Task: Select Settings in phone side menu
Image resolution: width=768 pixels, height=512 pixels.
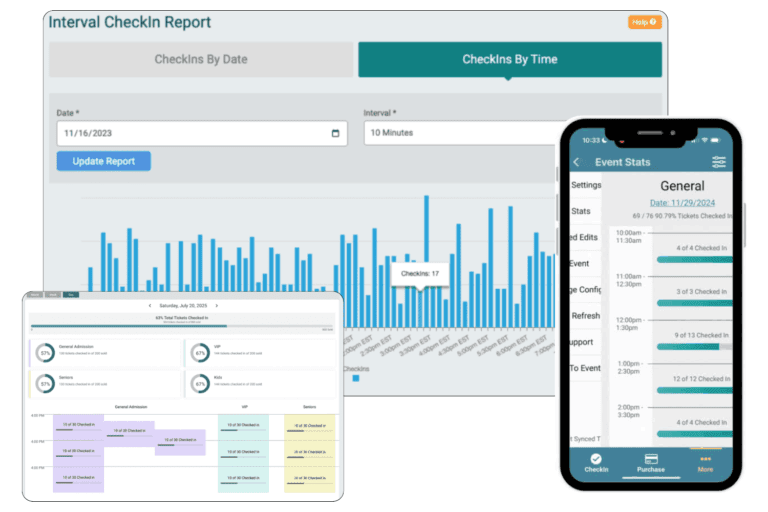Action: (586, 185)
